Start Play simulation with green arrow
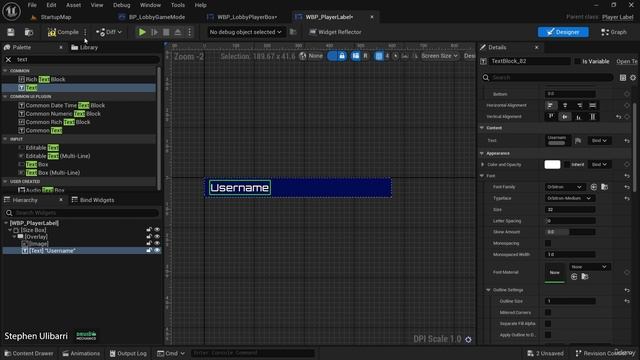The image size is (640, 360). (x=142, y=32)
